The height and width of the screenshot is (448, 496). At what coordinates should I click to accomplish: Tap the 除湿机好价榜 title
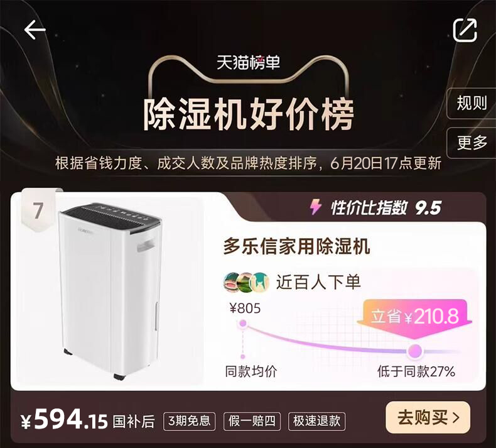pyautogui.click(x=249, y=114)
